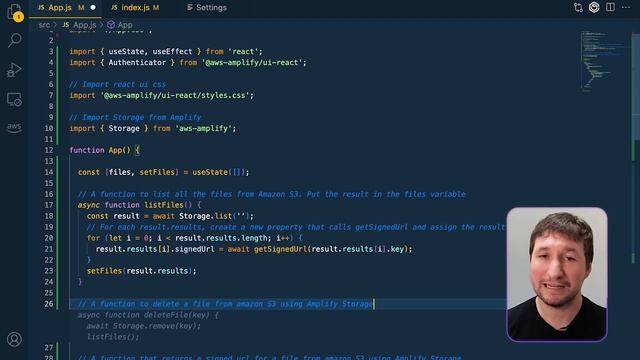Click 'getSignedUrl' call on line 21
This screenshot has width=640, height=360.
280,249
